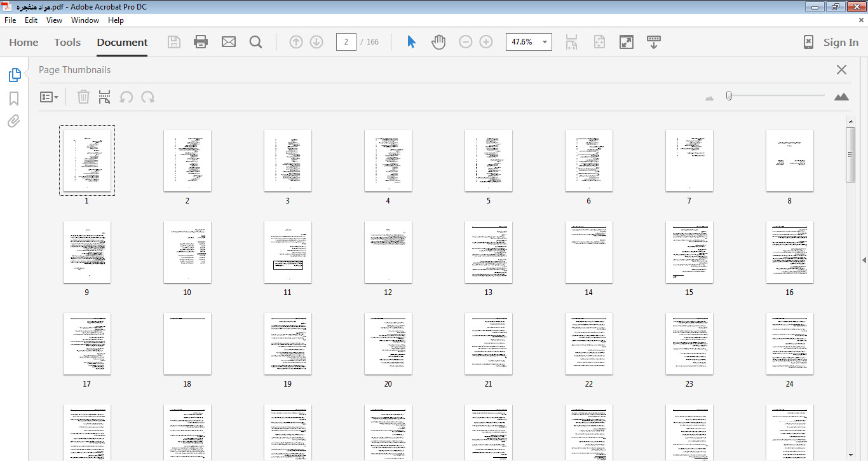This screenshot has width=868, height=461.
Task: Open the File menu
Action: pyautogui.click(x=10, y=20)
